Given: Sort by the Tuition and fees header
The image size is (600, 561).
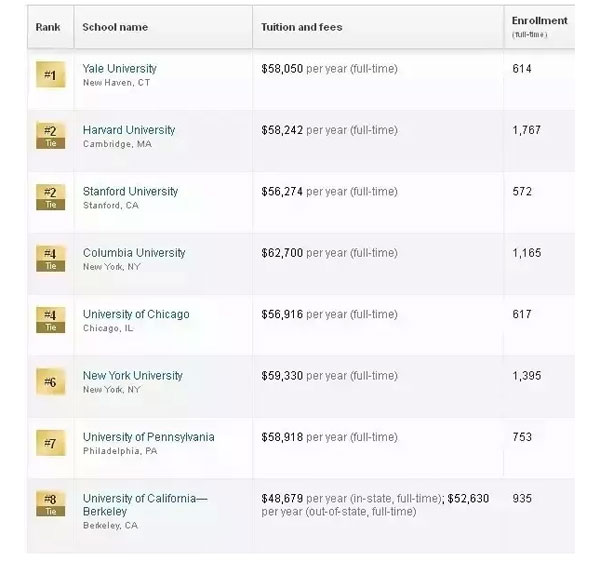Looking at the screenshot, I should pyautogui.click(x=302, y=27).
